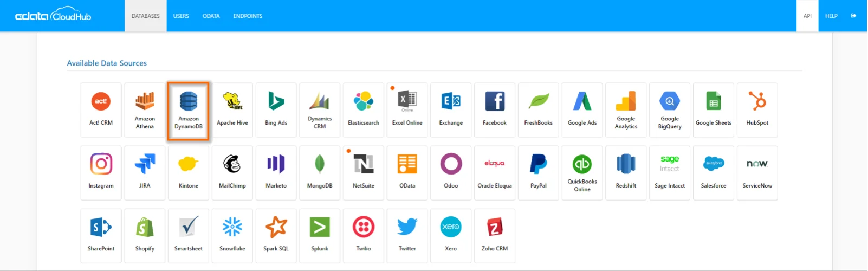Open the QuickBooks Online tile

[582, 173]
